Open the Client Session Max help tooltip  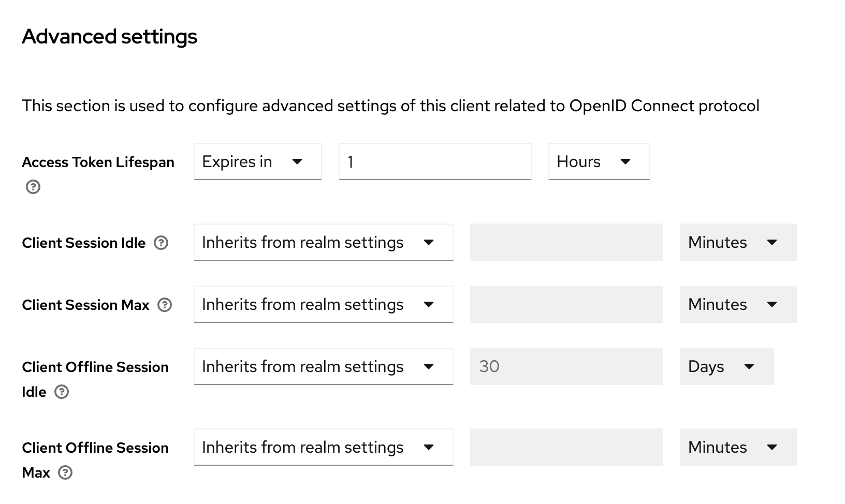coord(164,305)
